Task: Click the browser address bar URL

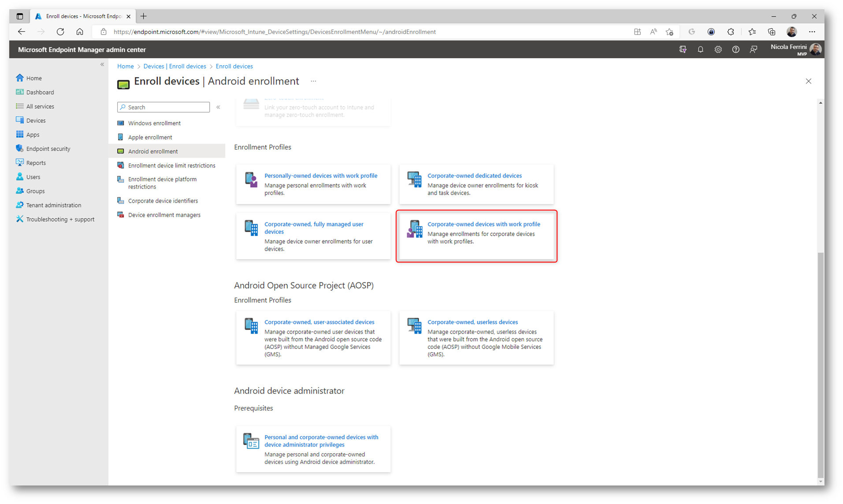Action: click(275, 32)
